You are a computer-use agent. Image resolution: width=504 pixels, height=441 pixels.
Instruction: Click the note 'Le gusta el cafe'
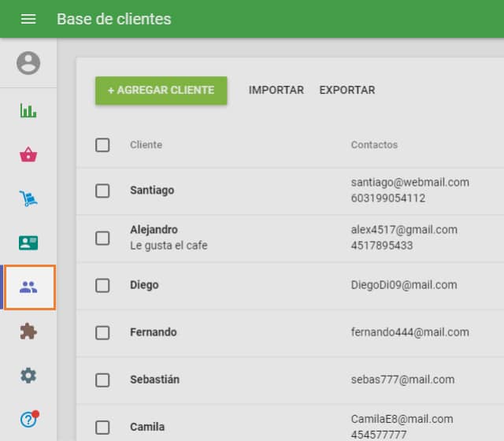tap(169, 246)
